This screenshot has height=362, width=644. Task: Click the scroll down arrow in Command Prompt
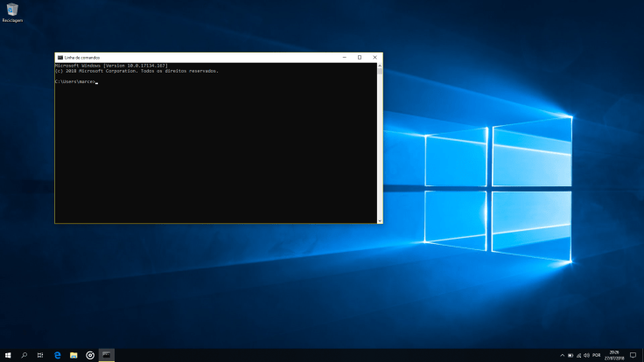pos(379,219)
